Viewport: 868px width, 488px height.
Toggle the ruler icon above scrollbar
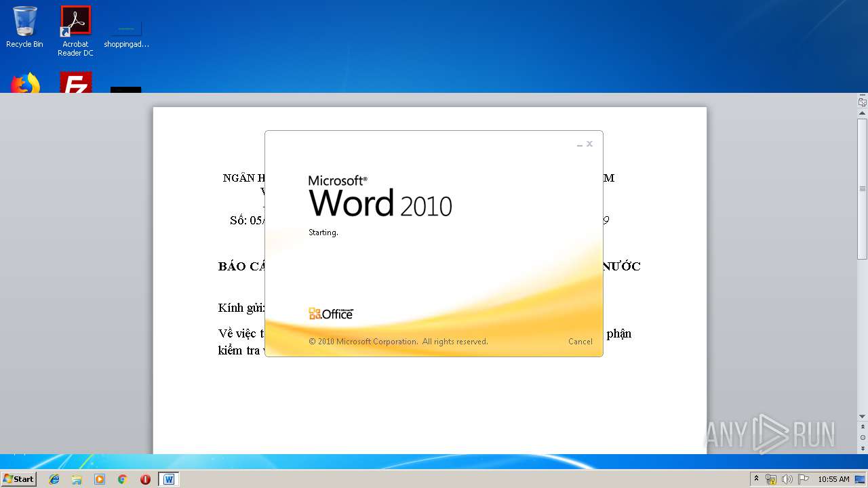[x=863, y=102]
